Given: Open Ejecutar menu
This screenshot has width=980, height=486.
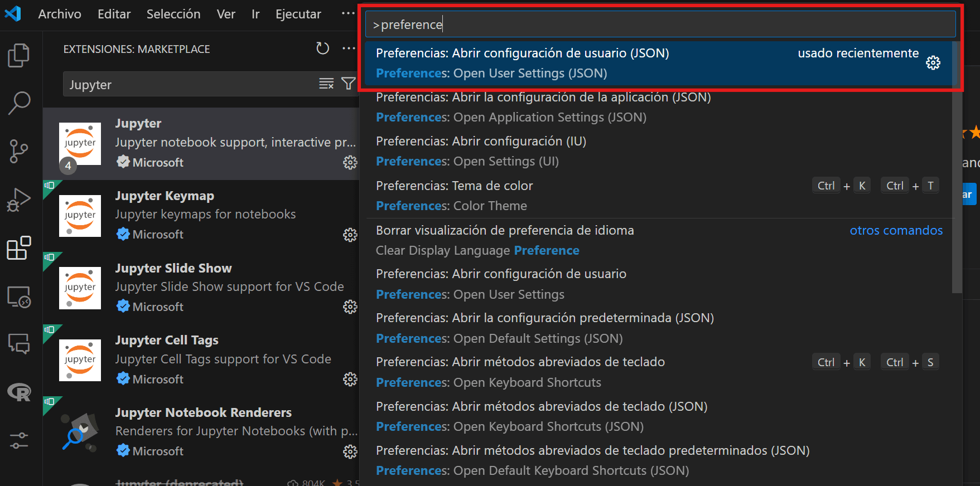Looking at the screenshot, I should [298, 14].
